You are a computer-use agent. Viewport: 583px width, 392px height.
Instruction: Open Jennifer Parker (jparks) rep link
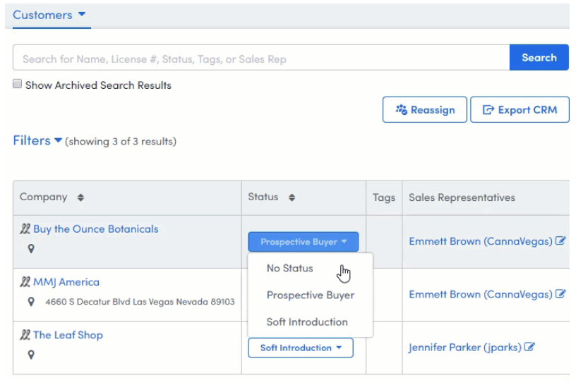pyautogui.click(x=465, y=348)
